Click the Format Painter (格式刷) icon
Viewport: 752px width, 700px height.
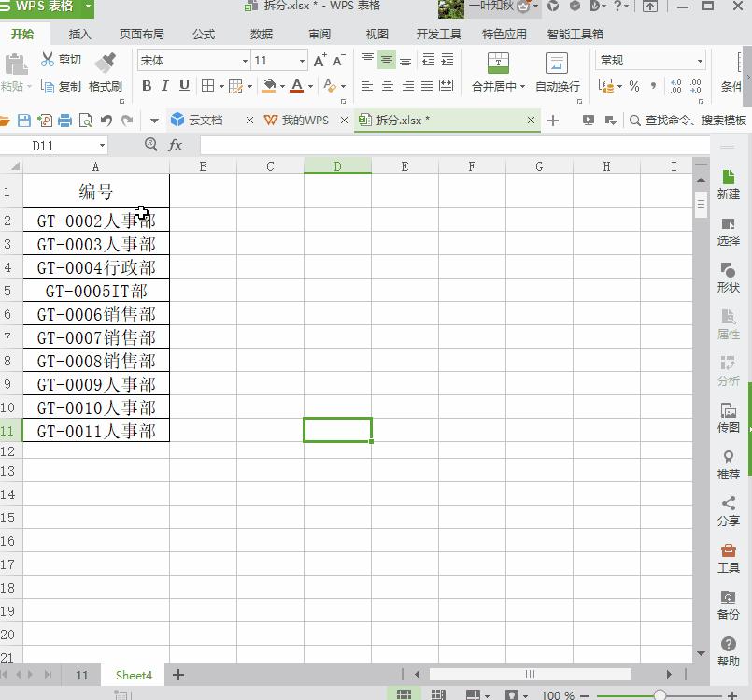106,64
